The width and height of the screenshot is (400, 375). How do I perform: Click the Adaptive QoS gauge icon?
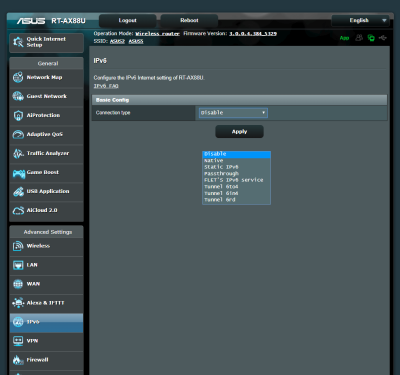(x=18, y=134)
